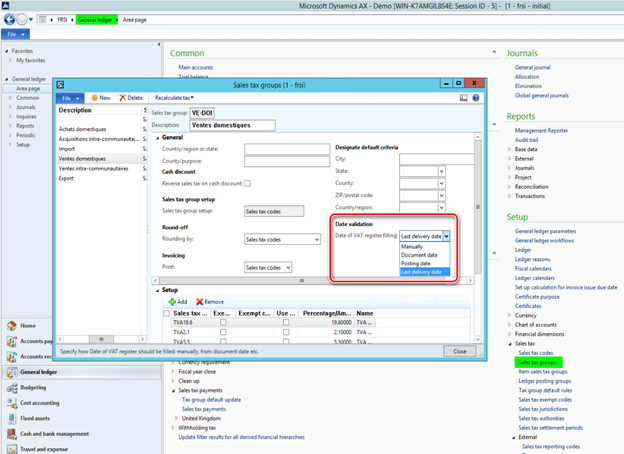Click the City input field
The width and height of the screenshot is (624, 454).
pos(437,159)
